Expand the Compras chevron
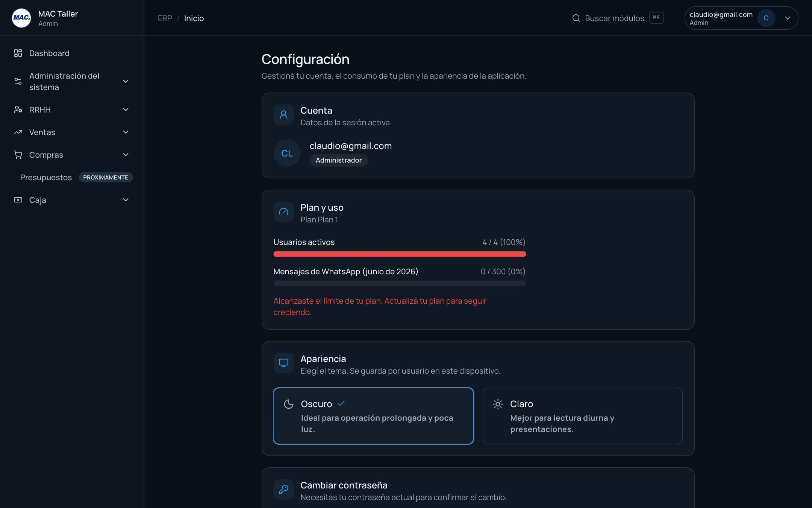 pos(126,155)
